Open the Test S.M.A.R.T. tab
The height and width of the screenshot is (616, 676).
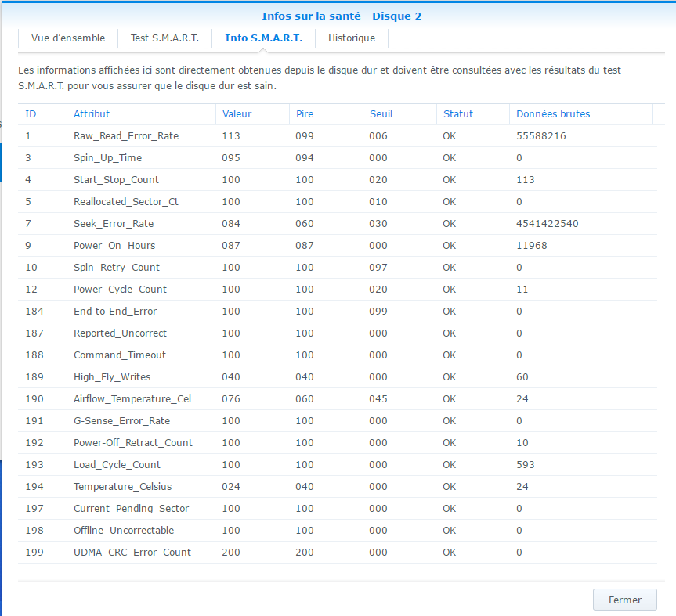(164, 38)
